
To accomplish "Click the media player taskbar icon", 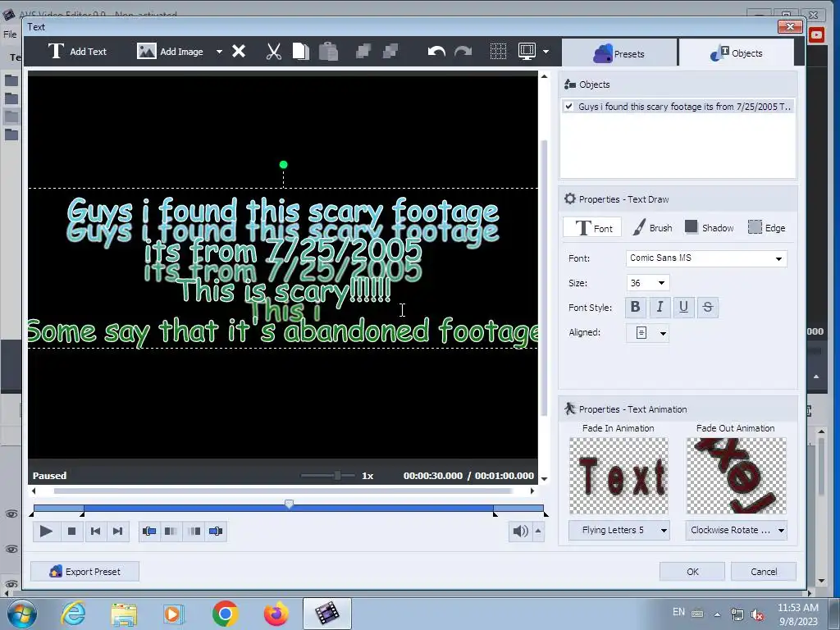I will pos(174,614).
